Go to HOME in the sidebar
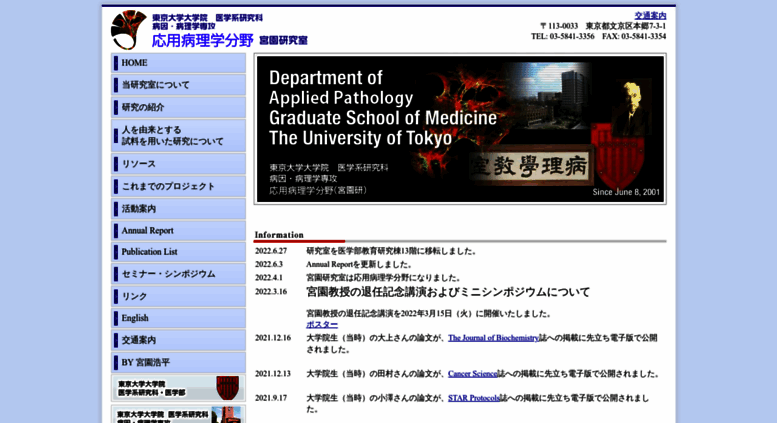Image resolution: width=777 pixels, height=423 pixels. [x=178, y=63]
